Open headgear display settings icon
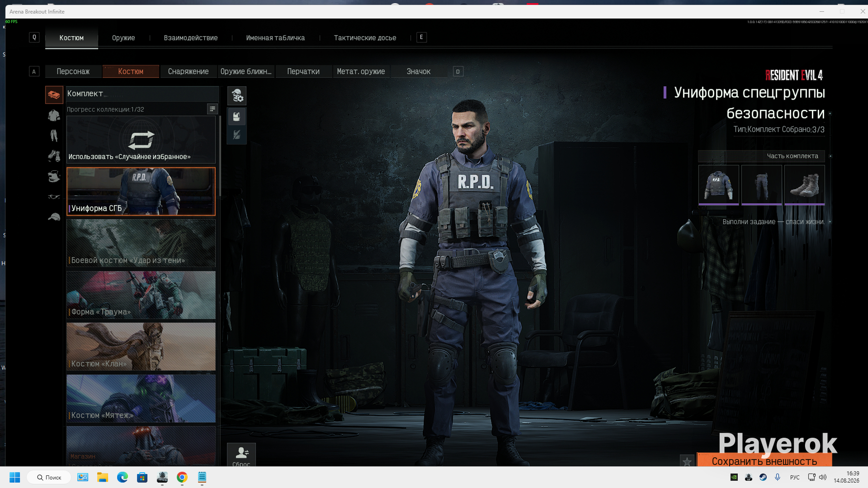The image size is (868, 488). [237, 96]
